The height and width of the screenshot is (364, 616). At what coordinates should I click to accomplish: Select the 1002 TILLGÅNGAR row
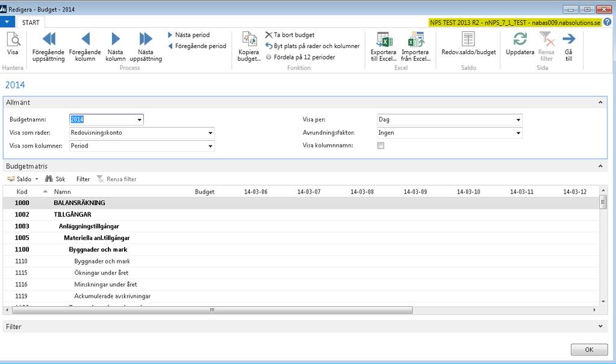301,214
